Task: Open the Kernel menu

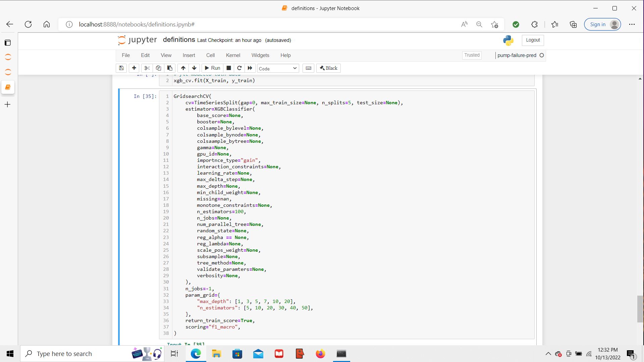Action: (233, 55)
